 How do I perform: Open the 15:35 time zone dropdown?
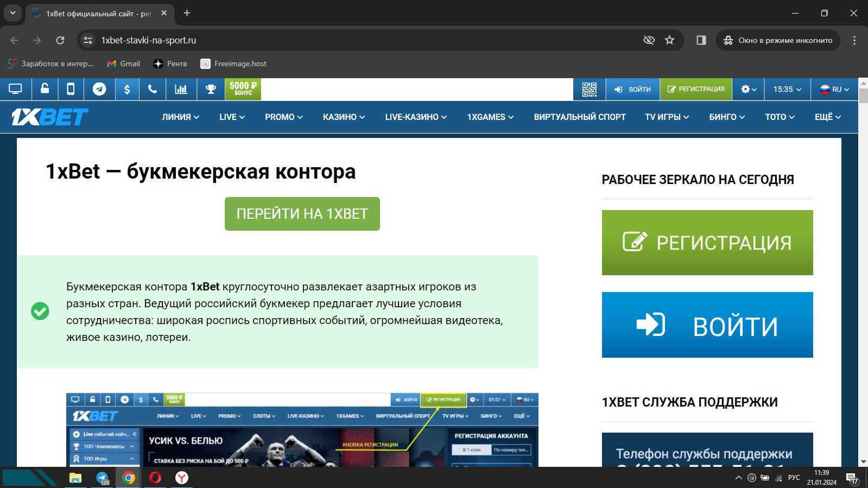[x=788, y=89]
